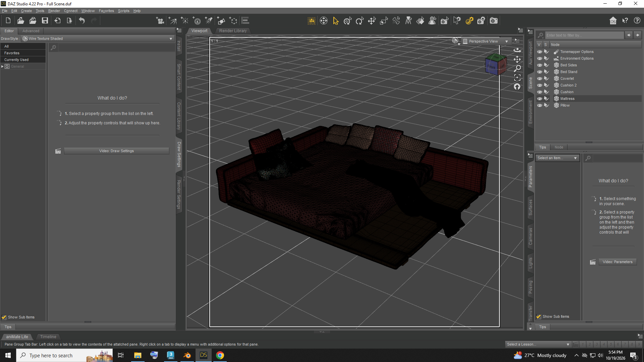Activate the ActivePose bone tool
This screenshot has height=362, width=644.
pos(396,21)
